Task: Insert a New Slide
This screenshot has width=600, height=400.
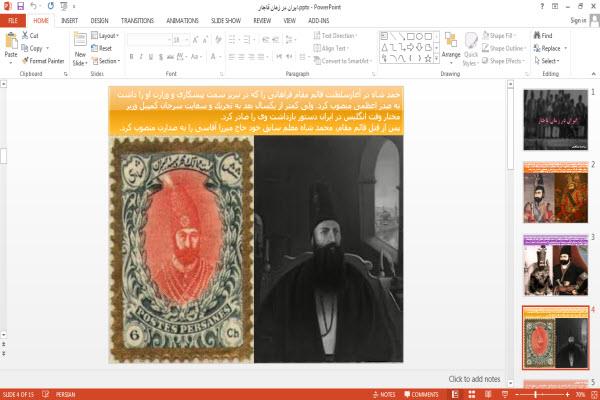Action: coord(80,49)
